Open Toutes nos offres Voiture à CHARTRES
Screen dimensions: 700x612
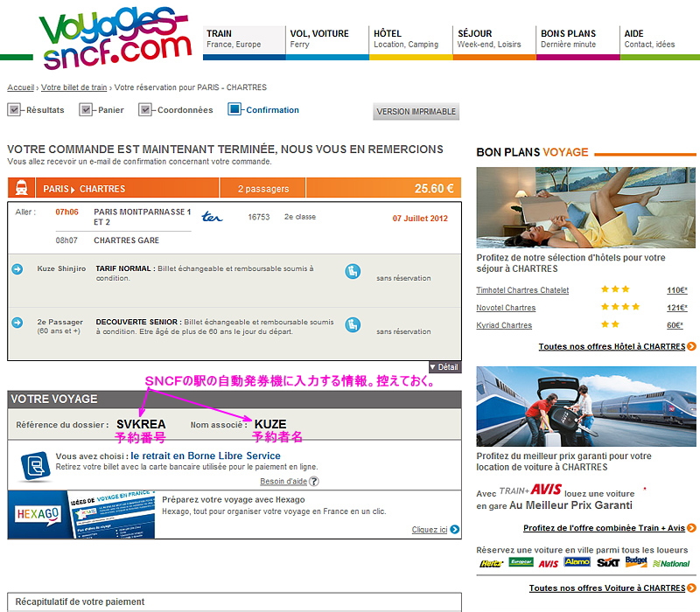click(x=607, y=588)
